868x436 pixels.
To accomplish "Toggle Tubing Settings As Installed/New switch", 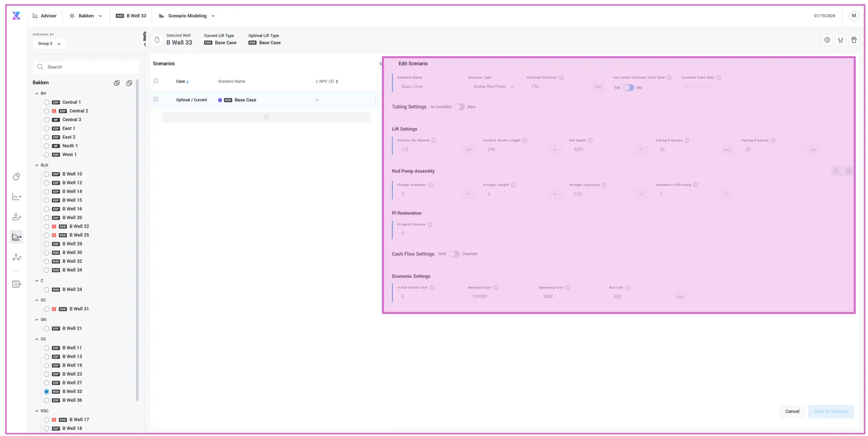I will pyautogui.click(x=460, y=107).
